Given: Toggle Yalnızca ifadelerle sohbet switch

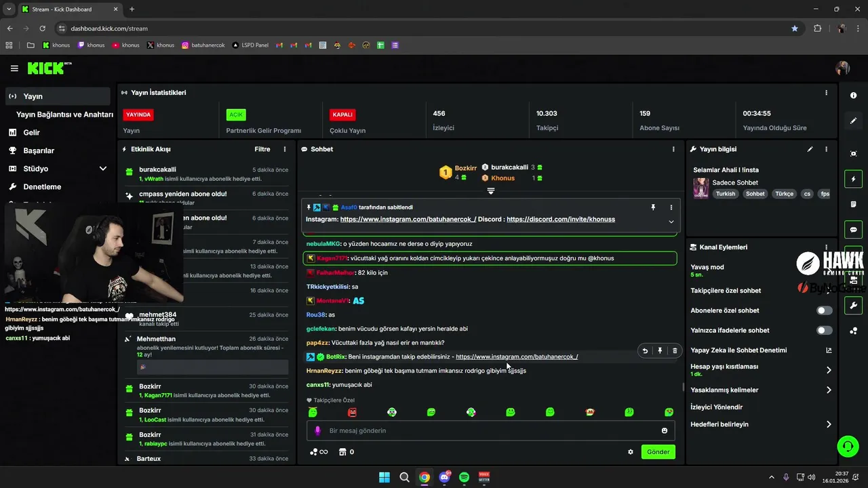Looking at the screenshot, I should click(x=825, y=331).
